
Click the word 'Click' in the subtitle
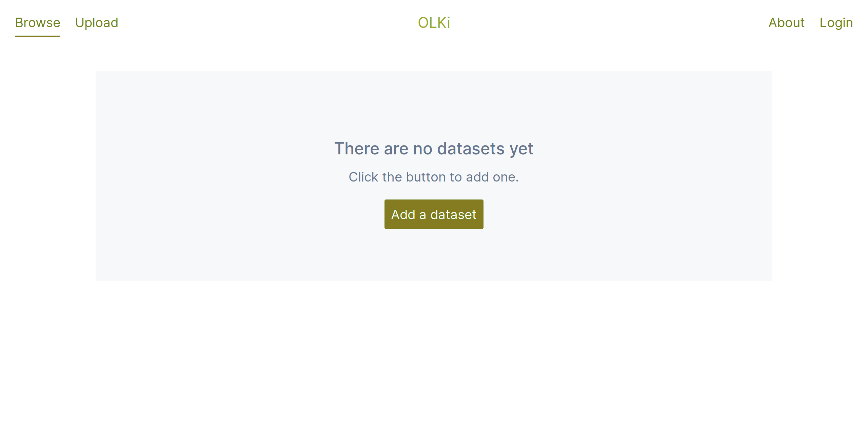tap(363, 177)
